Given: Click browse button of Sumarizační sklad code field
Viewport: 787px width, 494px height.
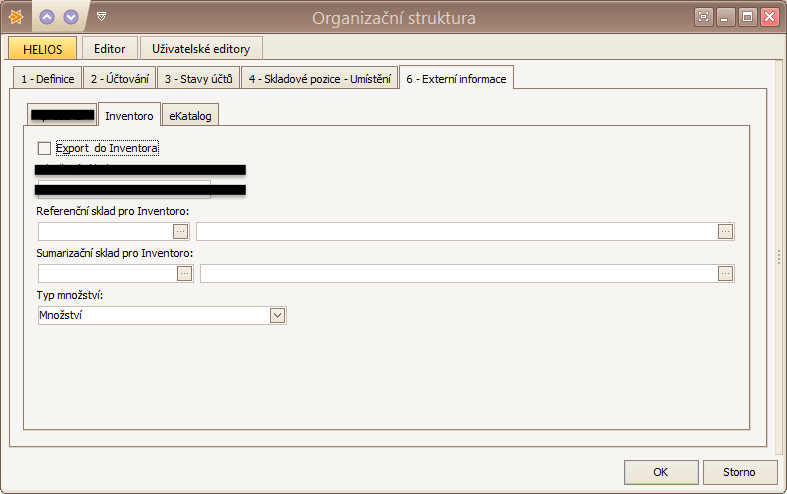Looking at the screenshot, I should [x=184, y=273].
